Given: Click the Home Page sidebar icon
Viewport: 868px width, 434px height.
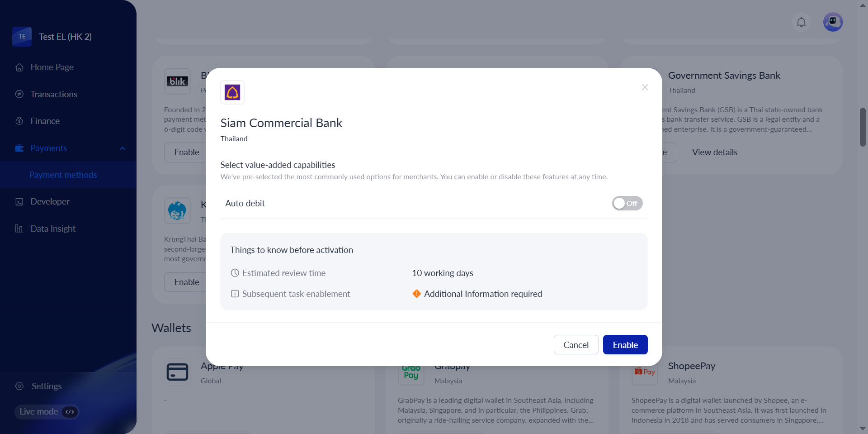Looking at the screenshot, I should click(19, 67).
